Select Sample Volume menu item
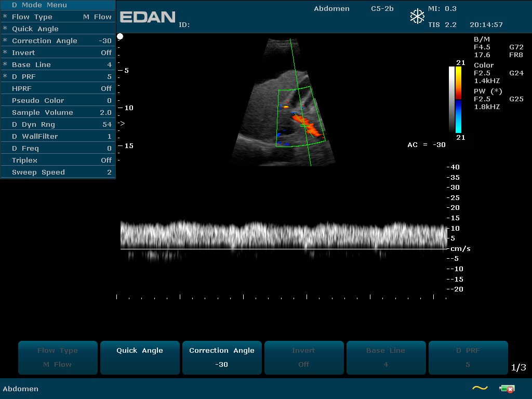 pyautogui.click(x=58, y=112)
